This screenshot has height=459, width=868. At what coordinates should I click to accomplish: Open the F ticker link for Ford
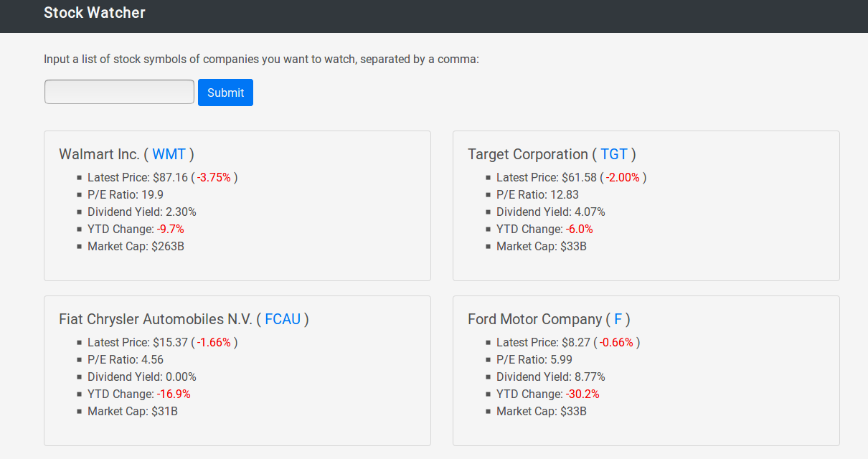618,319
